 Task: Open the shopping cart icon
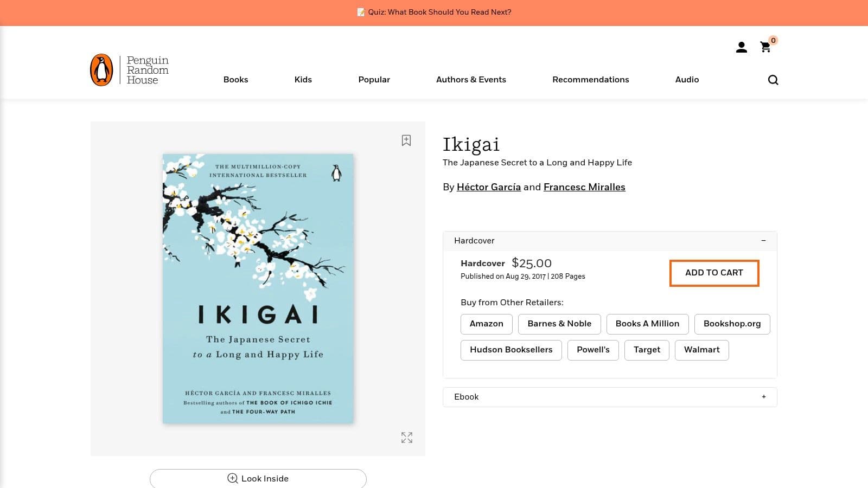(765, 47)
